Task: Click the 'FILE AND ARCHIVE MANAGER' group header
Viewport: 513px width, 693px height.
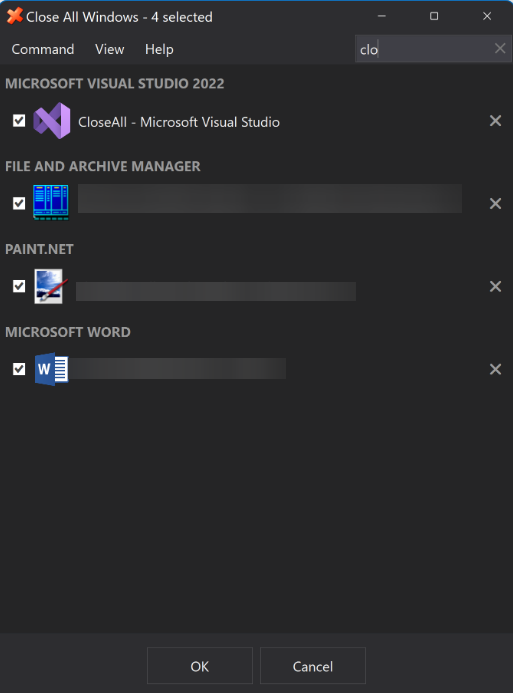Action: pyautogui.click(x=103, y=166)
